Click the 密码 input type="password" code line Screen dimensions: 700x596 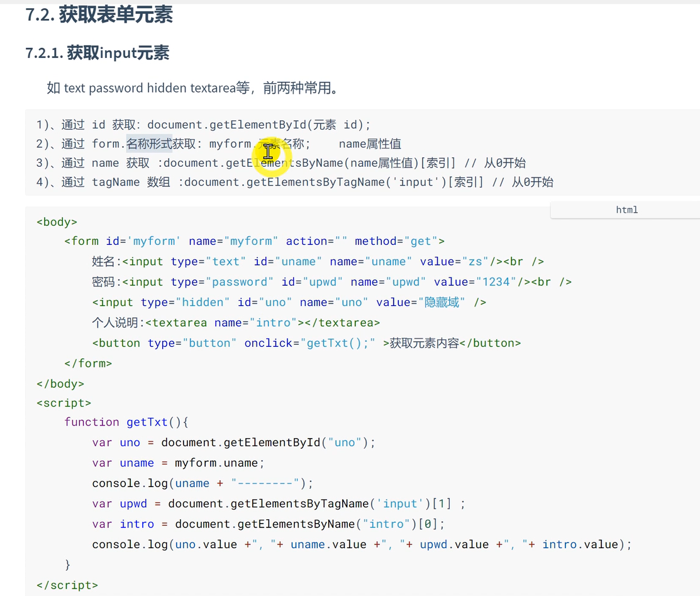[331, 282]
